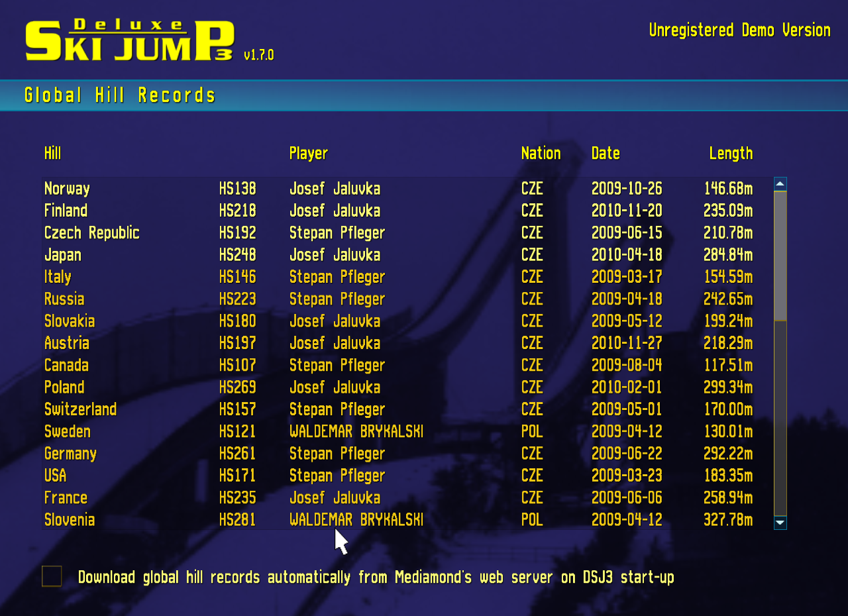Click the Length column header
848x616 pixels.
(x=730, y=154)
